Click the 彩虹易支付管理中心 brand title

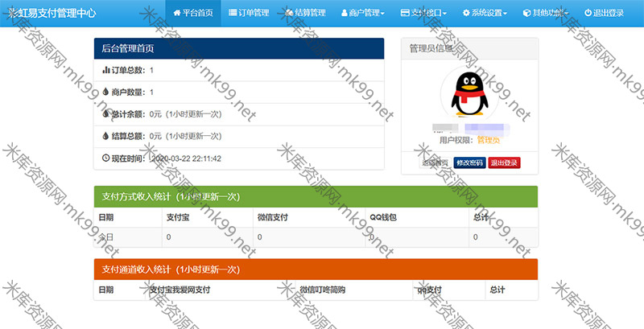pos(52,13)
